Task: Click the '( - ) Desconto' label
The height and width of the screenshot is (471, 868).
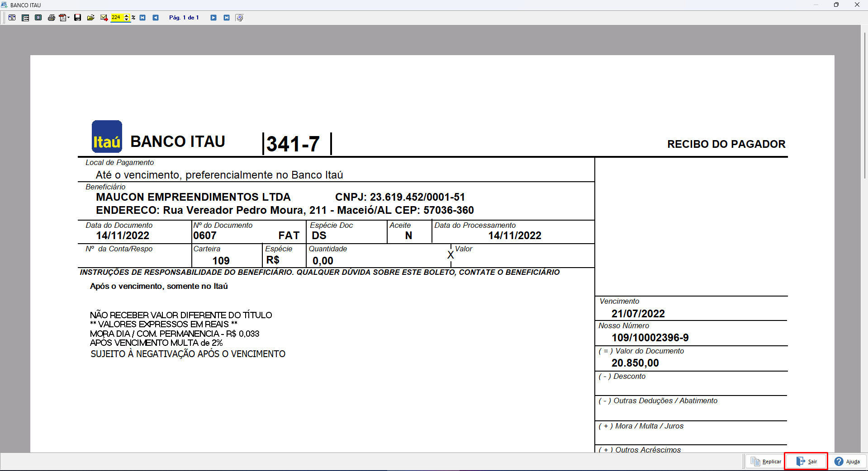Action: 622,376
